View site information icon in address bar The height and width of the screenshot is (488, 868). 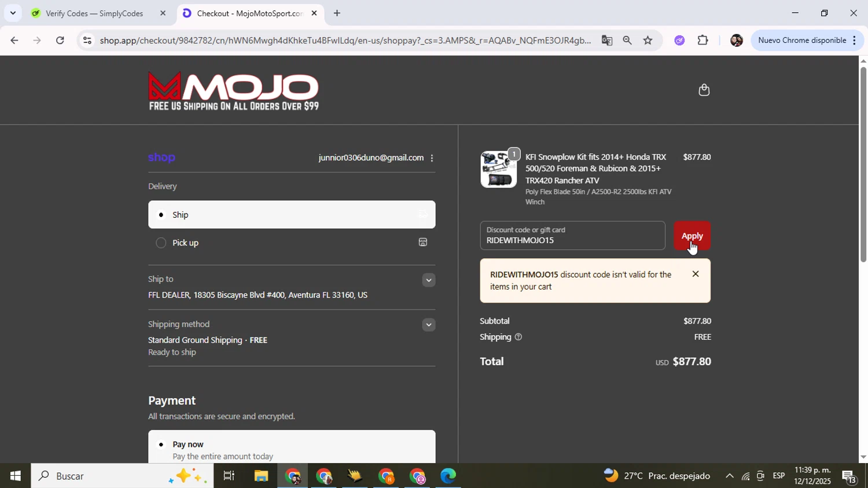87,41
